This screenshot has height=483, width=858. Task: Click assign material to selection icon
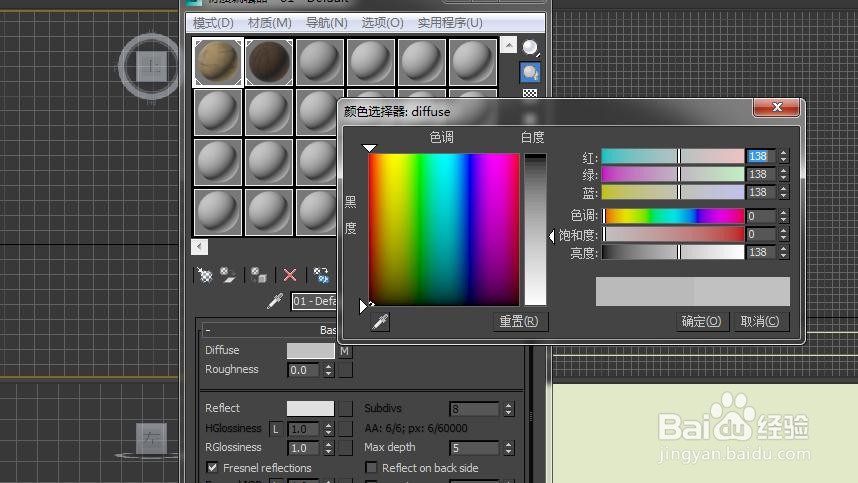point(258,275)
